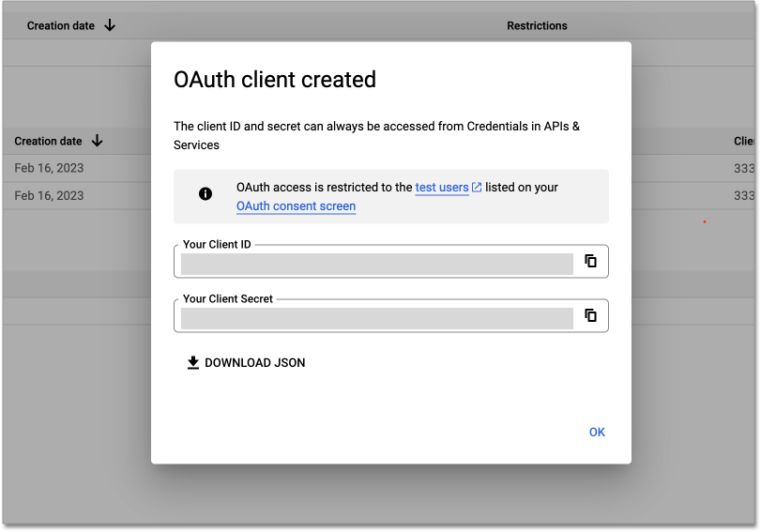Click the partially visible Client ID column header
Viewport: 761px width, 532px height.
click(744, 142)
